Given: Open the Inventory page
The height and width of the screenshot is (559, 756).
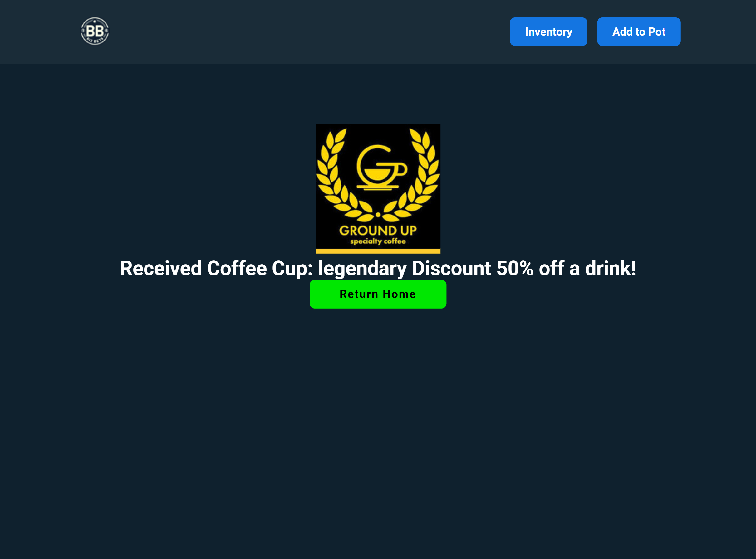Looking at the screenshot, I should click(x=548, y=32).
